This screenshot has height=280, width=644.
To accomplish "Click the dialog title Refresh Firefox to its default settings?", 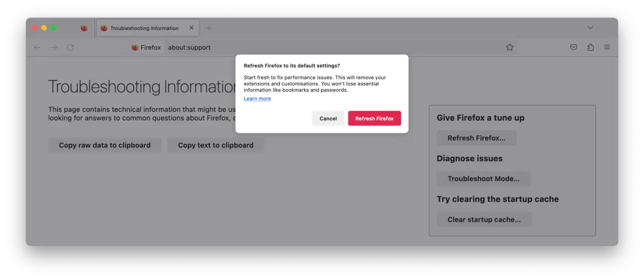I will point(292,66).
